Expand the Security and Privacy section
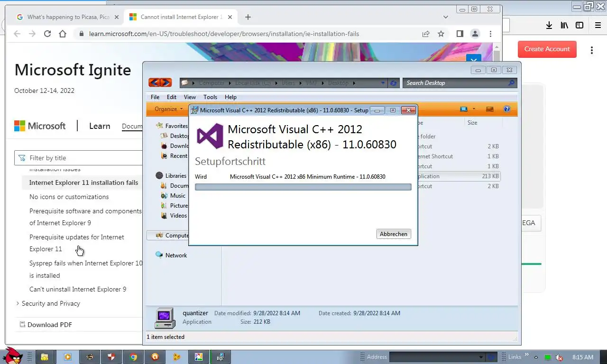This screenshot has width=607, height=364. point(50,303)
